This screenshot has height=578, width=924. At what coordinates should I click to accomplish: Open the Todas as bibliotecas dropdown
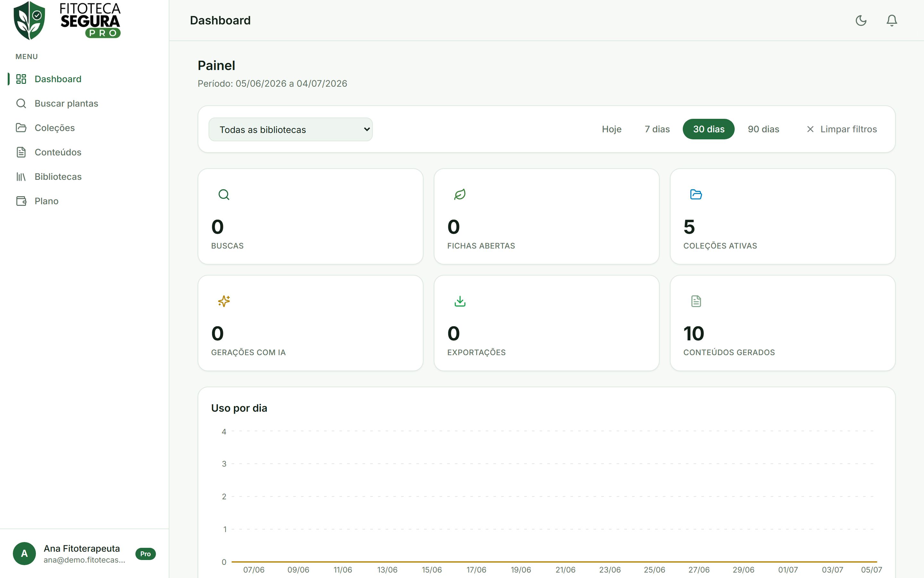pos(291,130)
